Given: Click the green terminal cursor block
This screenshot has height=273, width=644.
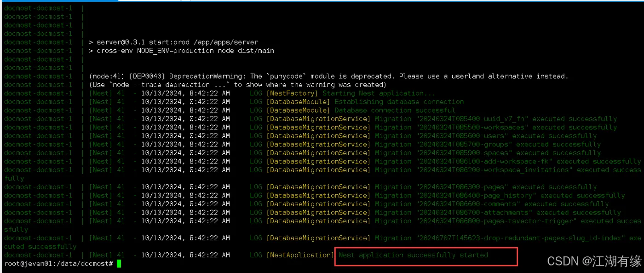Looking at the screenshot, I should pos(119,263).
